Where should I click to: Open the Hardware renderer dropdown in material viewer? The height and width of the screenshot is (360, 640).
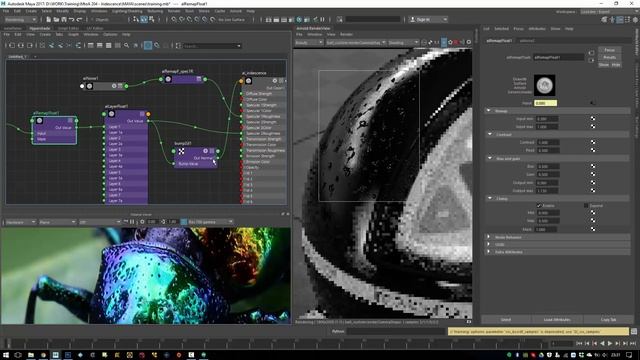point(20,222)
